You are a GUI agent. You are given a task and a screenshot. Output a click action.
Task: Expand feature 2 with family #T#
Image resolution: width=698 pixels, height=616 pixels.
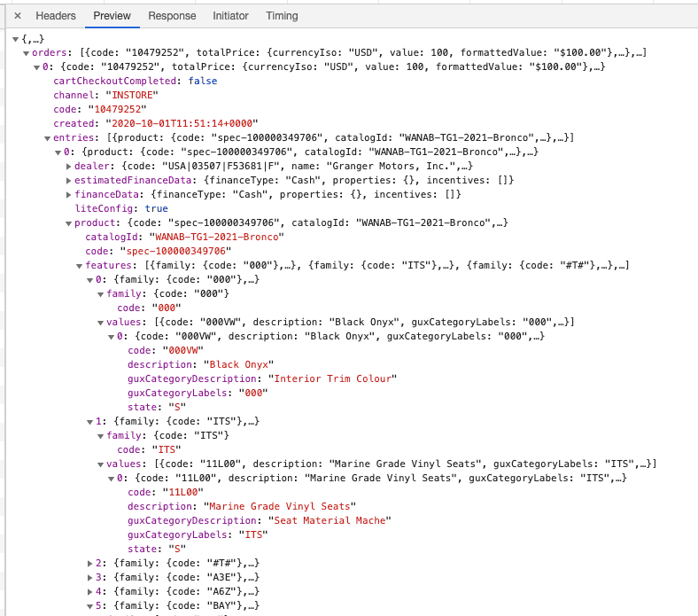pyautogui.click(x=90, y=564)
